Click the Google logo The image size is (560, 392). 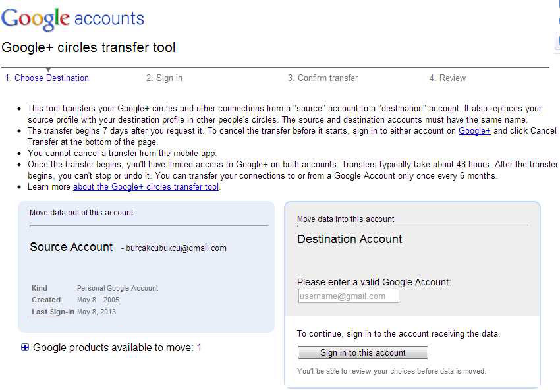click(x=35, y=18)
